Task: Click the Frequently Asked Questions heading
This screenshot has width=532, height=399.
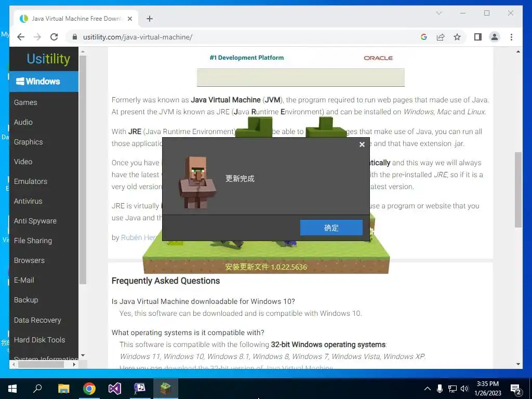Action: tap(166, 281)
